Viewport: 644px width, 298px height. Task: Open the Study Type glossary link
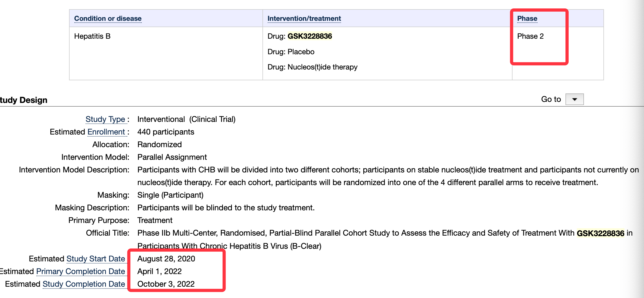105,119
